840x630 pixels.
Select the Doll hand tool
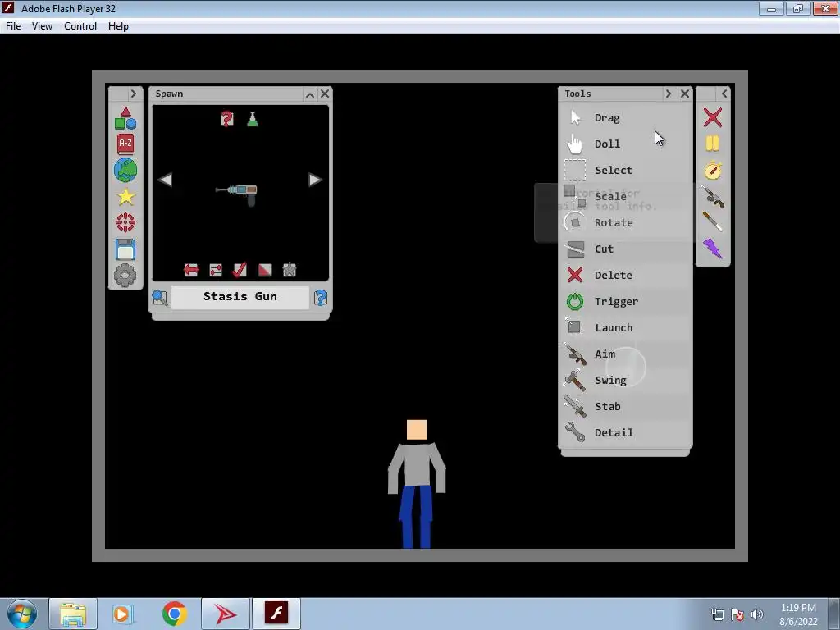coord(625,144)
